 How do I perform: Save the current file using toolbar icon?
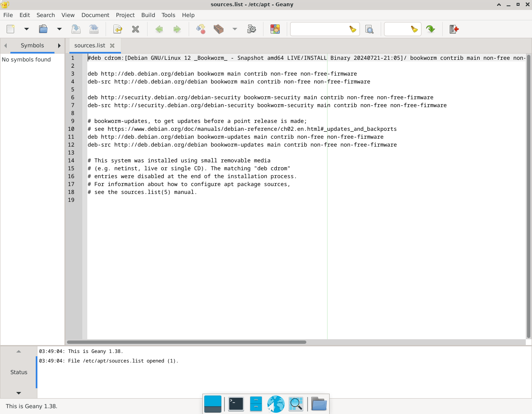point(76,29)
